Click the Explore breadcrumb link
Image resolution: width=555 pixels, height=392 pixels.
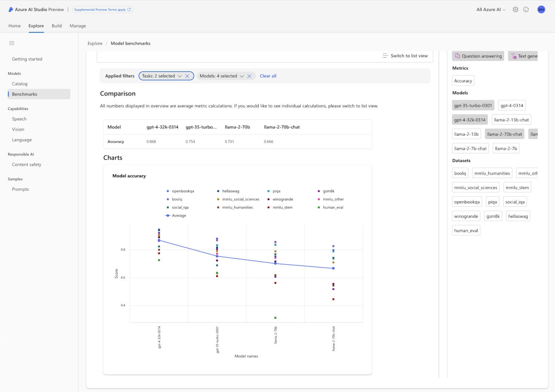[95, 44]
